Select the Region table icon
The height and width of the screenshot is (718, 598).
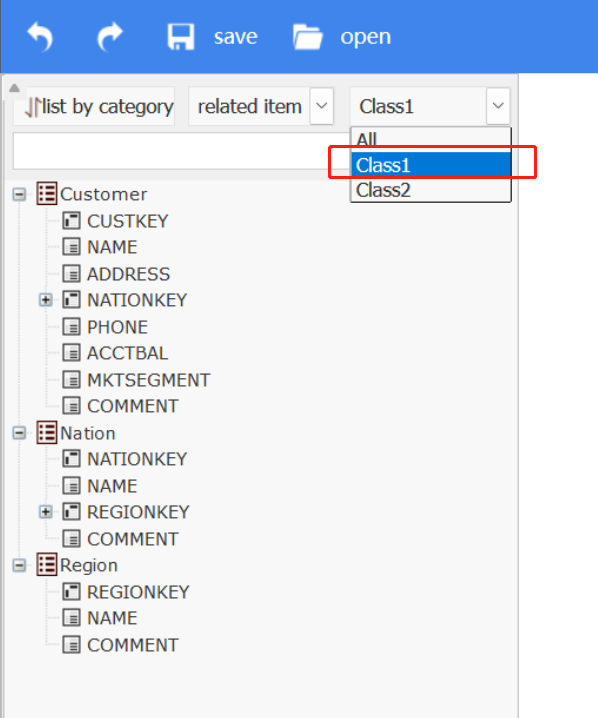[47, 564]
